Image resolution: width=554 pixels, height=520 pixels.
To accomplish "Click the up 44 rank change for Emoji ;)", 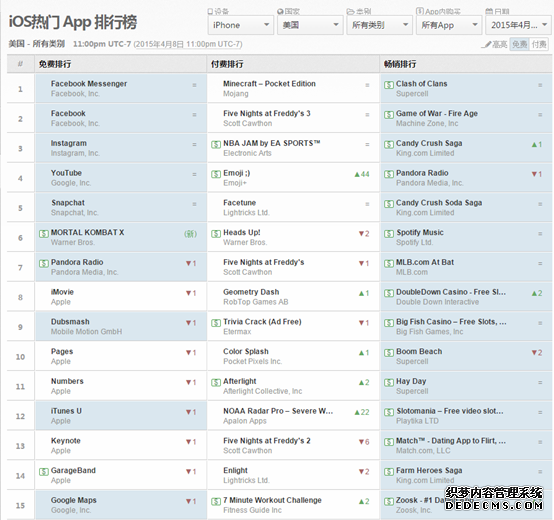I will [x=362, y=174].
